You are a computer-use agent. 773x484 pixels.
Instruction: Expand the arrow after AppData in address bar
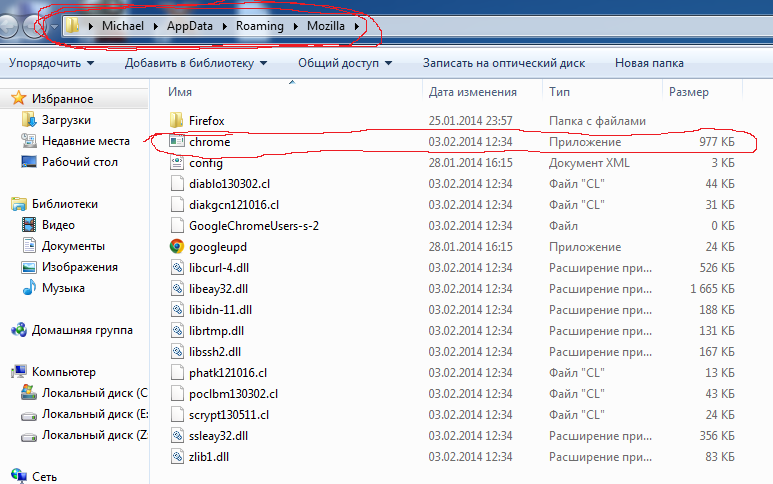[x=224, y=26]
